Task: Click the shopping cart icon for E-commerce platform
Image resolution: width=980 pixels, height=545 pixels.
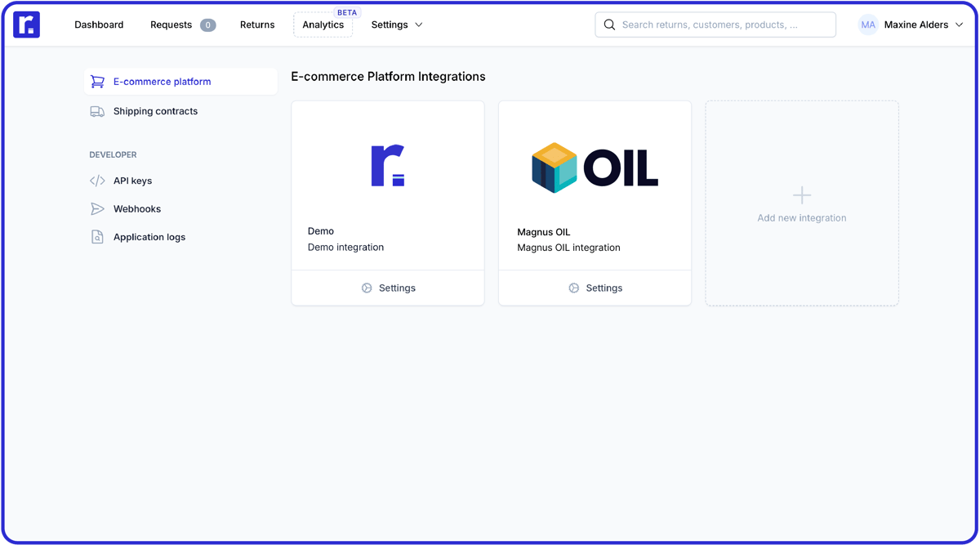Action: pos(97,82)
